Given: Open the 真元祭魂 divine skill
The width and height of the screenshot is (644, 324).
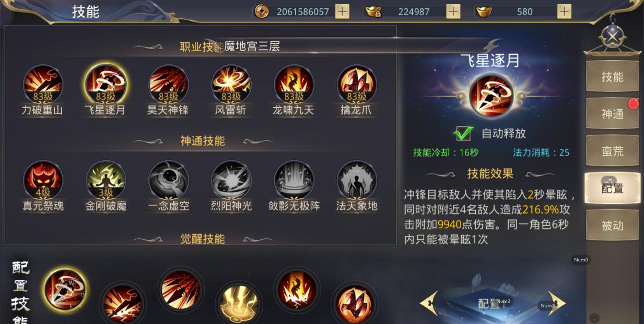Looking at the screenshot, I should pos(43,180).
